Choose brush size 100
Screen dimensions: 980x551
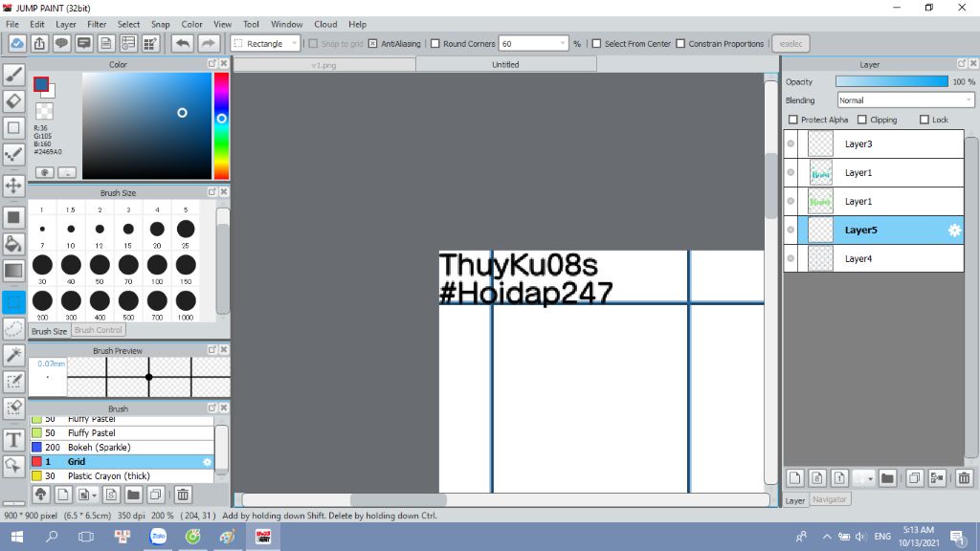(157, 265)
